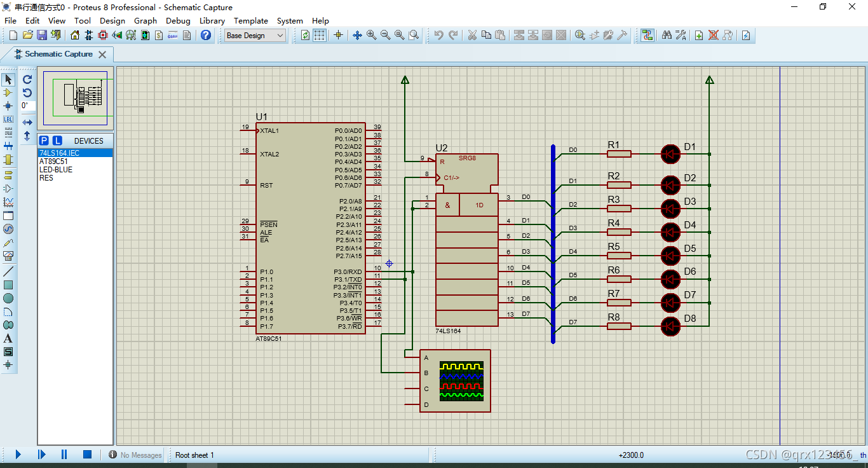Click the X-Mirror horizontal flip icon

(x=27, y=122)
